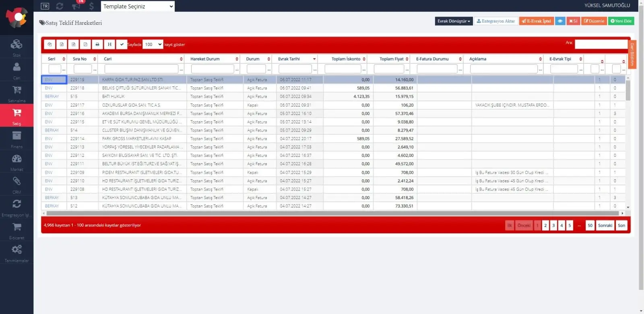Click the Sonraki pagination button
This screenshot has width=644, height=314.
605,226
